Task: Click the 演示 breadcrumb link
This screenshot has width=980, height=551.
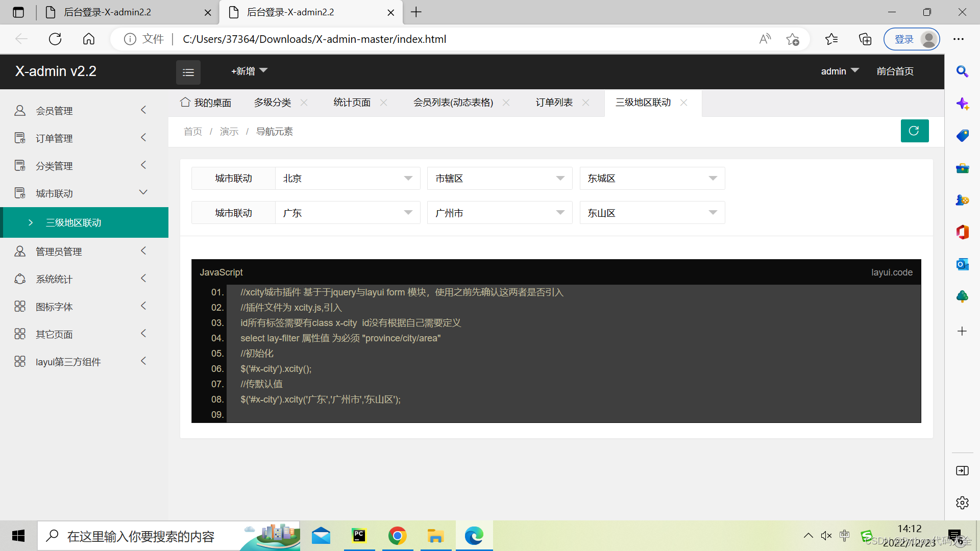Action: (x=229, y=132)
